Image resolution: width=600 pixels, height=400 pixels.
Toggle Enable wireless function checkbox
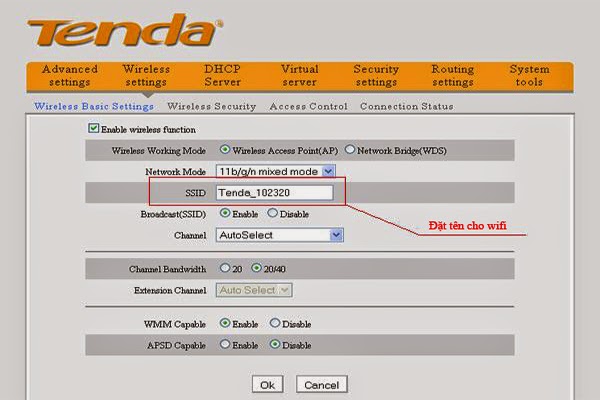93,128
